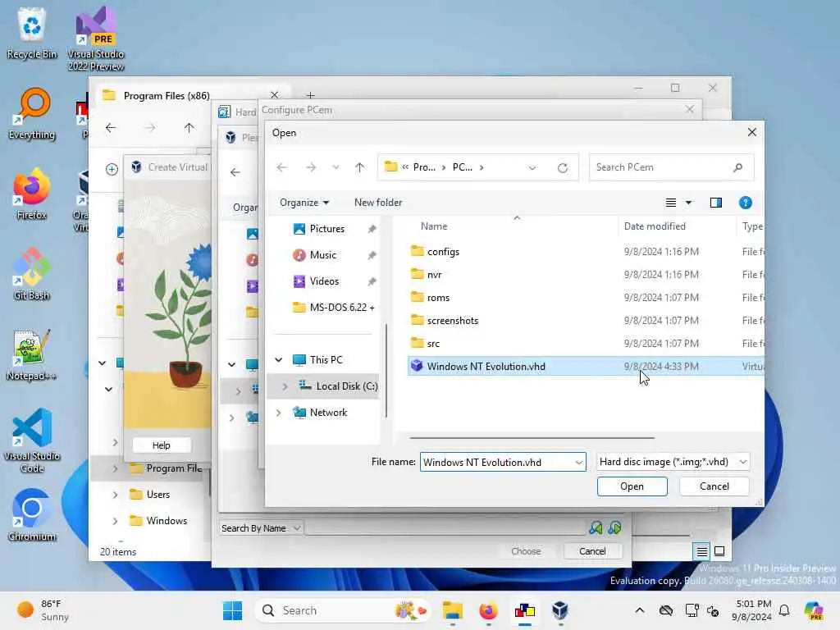The width and height of the screenshot is (840, 630).
Task: Launch Notepad++ from the desktop
Action: point(32,354)
